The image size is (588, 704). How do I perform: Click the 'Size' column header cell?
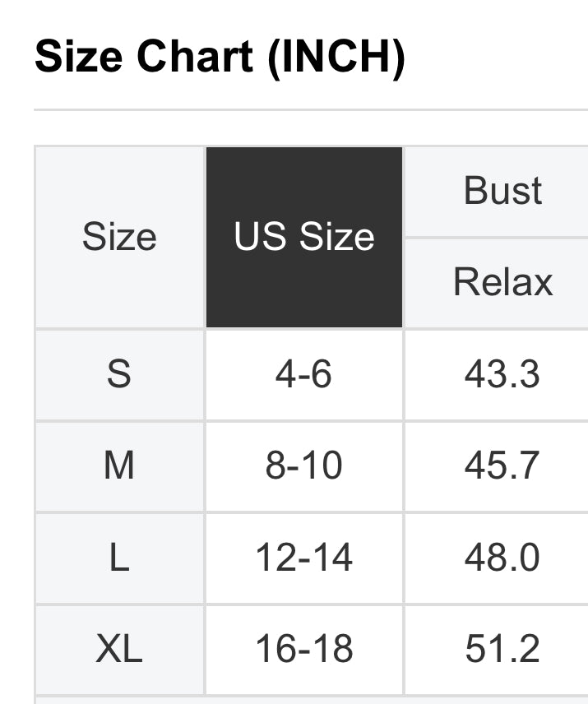pos(119,238)
